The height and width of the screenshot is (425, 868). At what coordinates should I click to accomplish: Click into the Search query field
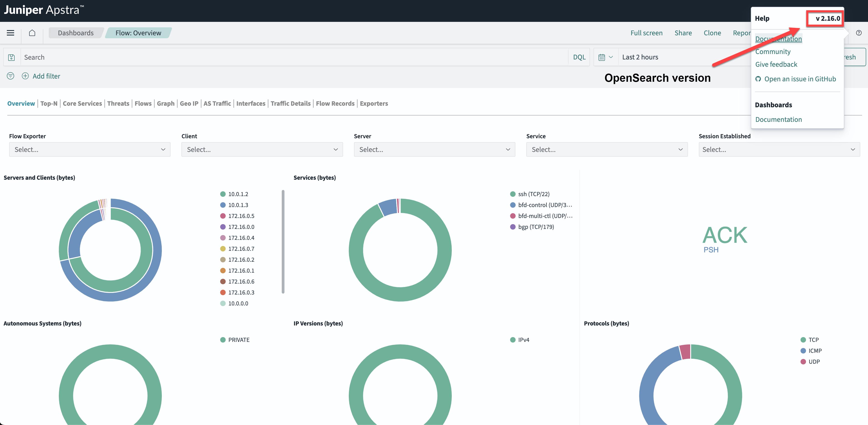[x=293, y=57]
